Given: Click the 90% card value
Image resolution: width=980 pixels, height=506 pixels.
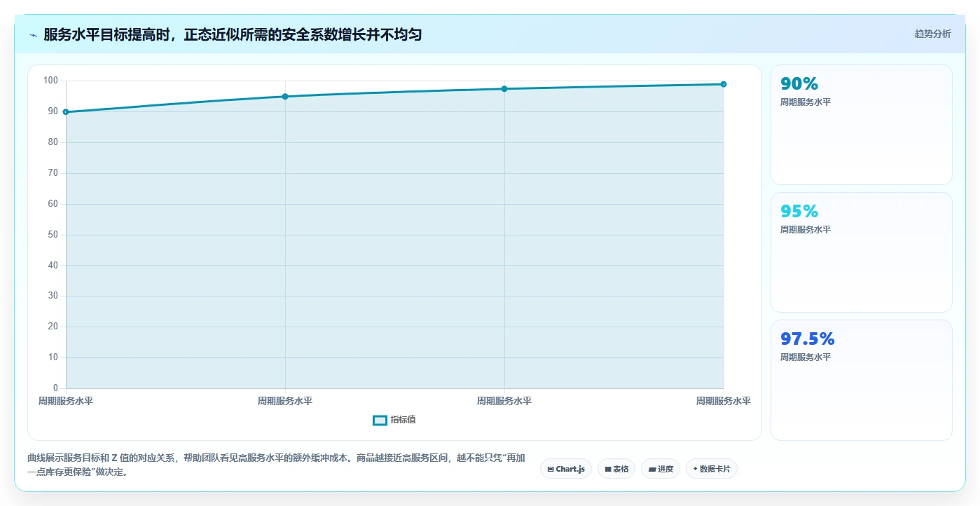Looking at the screenshot, I should coord(799,84).
